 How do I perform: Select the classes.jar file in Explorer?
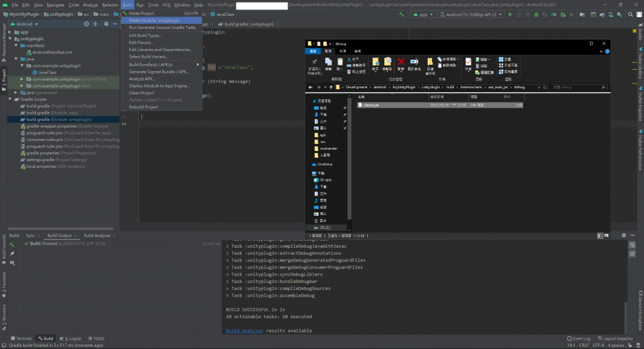pyautogui.click(x=440, y=105)
